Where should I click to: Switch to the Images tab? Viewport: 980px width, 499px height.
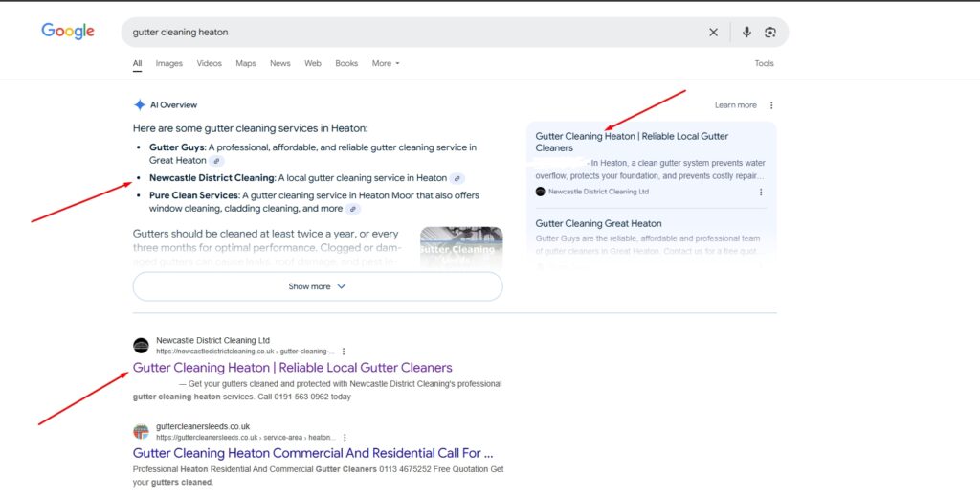tap(168, 63)
